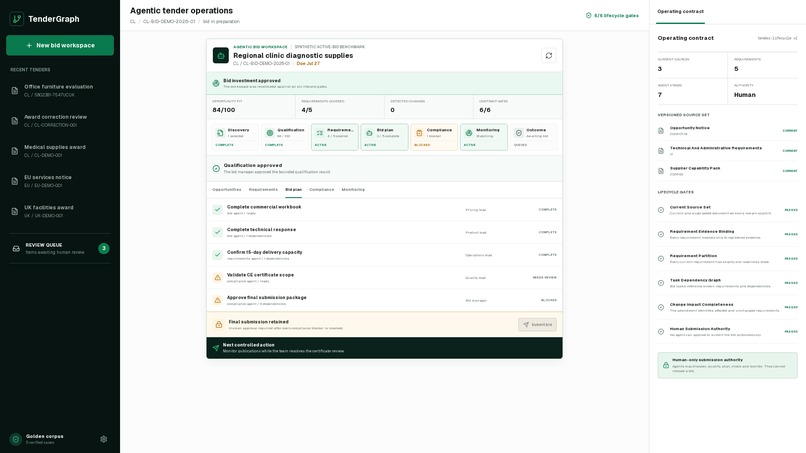
Task: Click the Bid investment approved icon
Action: pyautogui.click(x=216, y=83)
